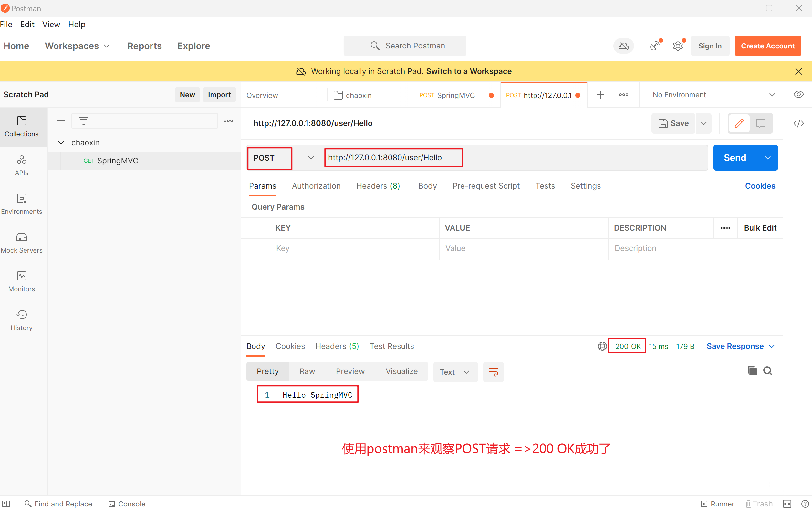812x510 pixels.
Task: Open environment quick look eye icon
Action: pos(798,95)
